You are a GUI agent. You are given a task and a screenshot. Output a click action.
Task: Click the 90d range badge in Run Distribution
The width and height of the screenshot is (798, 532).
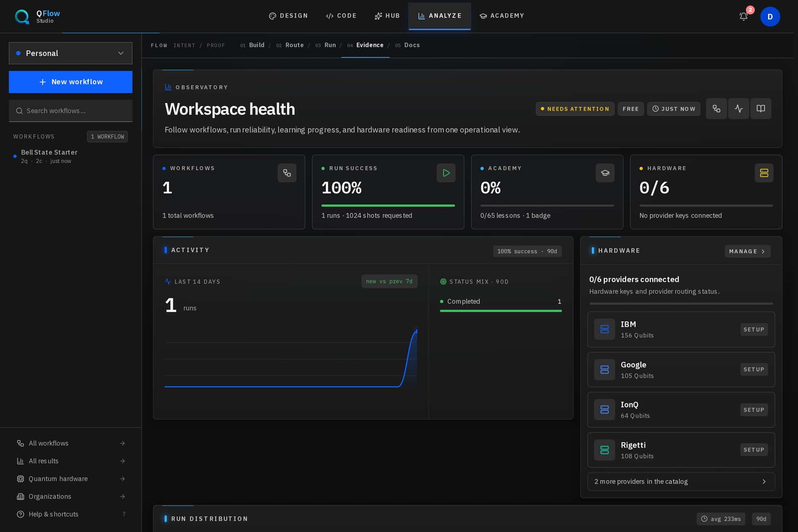[x=761, y=519]
